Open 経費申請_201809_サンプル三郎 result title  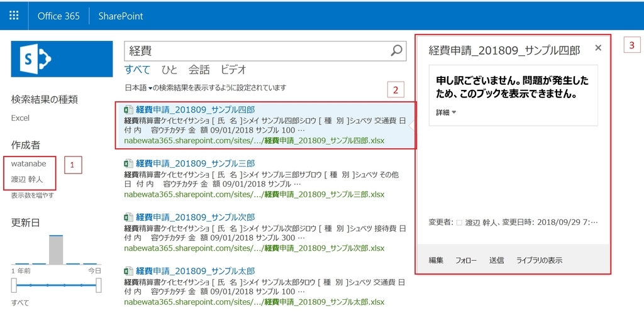[196, 163]
